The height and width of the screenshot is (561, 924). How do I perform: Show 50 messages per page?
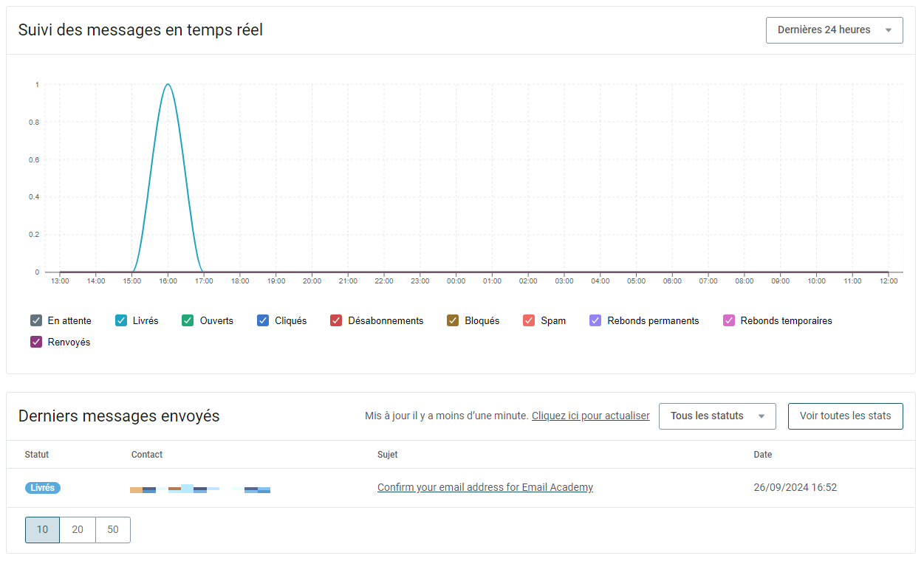coord(113,529)
